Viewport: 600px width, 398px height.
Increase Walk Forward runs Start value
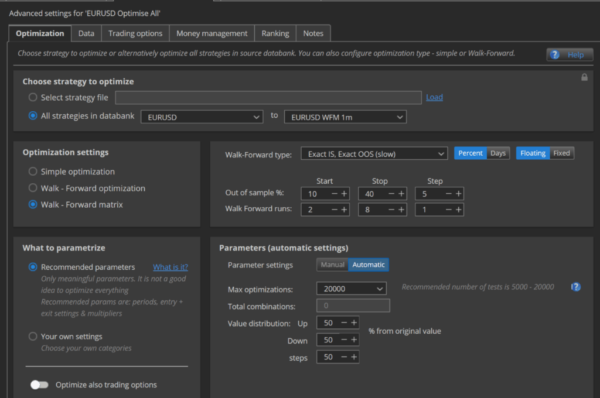coord(344,210)
